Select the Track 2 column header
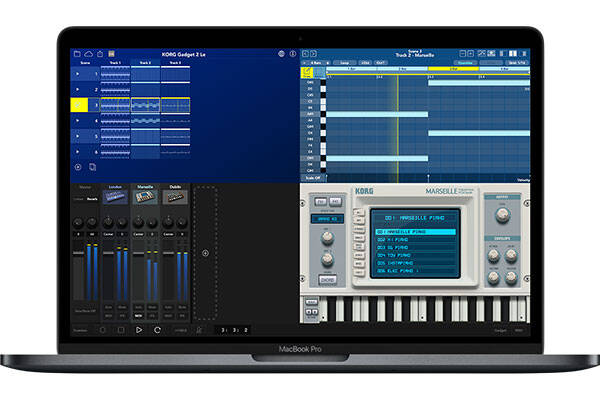The height and width of the screenshot is (400, 600). coord(145,62)
